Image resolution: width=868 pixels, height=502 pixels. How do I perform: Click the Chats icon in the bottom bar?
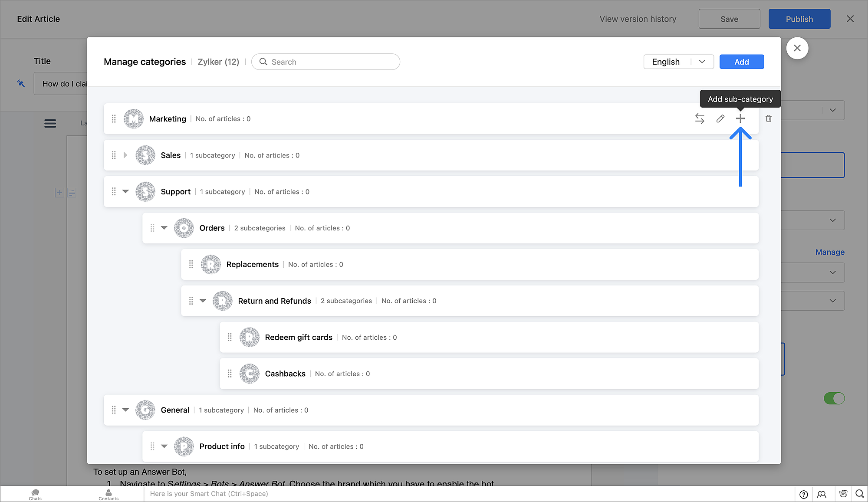click(x=35, y=494)
